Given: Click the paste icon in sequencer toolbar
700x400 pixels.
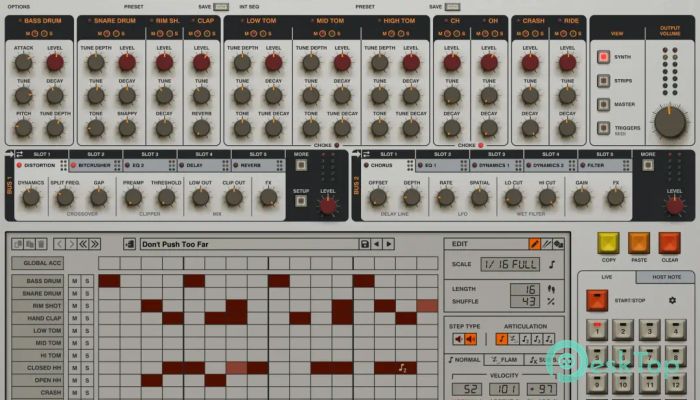Looking at the screenshot, I should (29, 244).
